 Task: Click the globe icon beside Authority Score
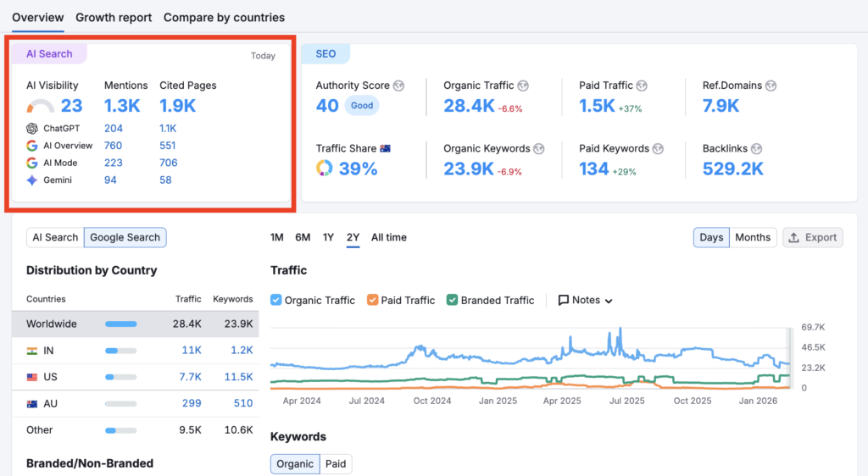tap(398, 86)
